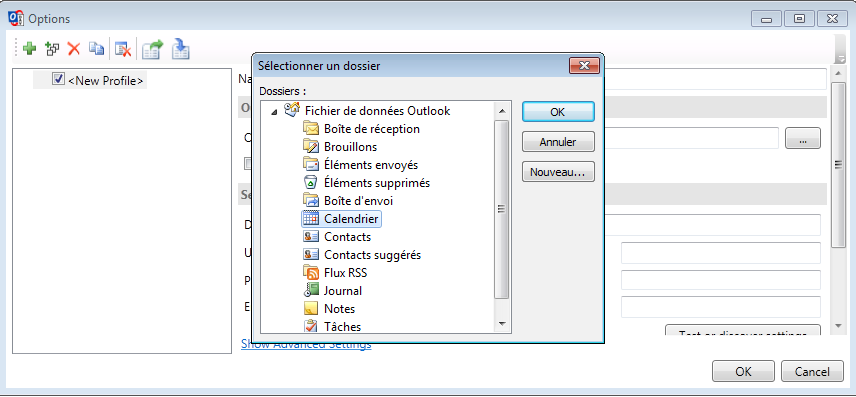Add a new profile with green plus

[29, 49]
